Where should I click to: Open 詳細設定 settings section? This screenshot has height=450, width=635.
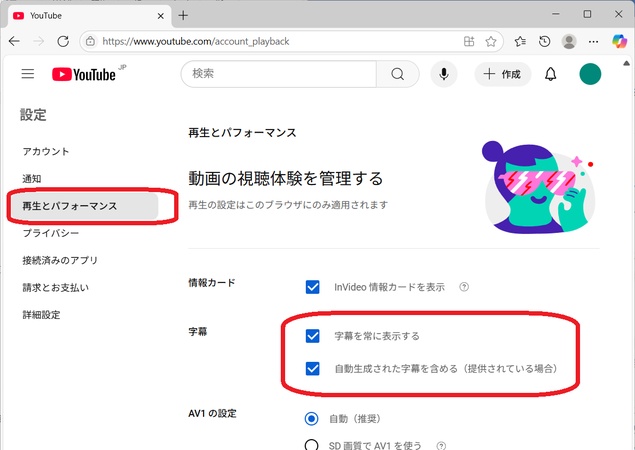pos(41,315)
